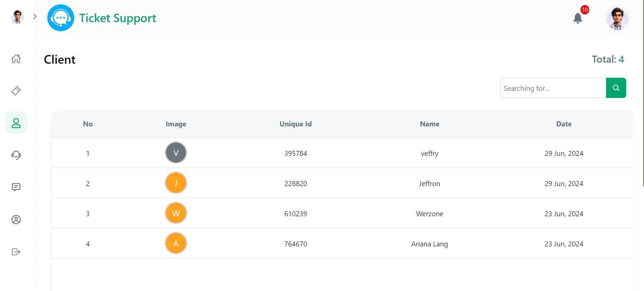Focus the "Searching for..." input field

(553, 88)
